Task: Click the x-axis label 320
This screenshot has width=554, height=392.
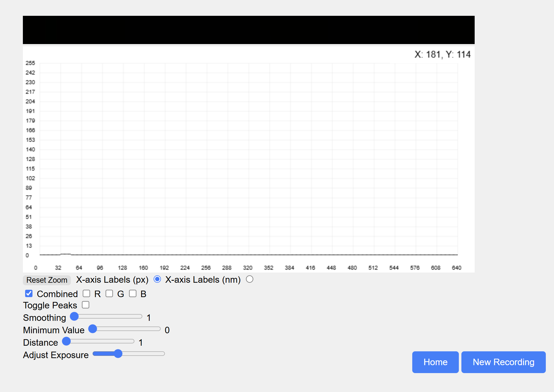Action: point(248,268)
